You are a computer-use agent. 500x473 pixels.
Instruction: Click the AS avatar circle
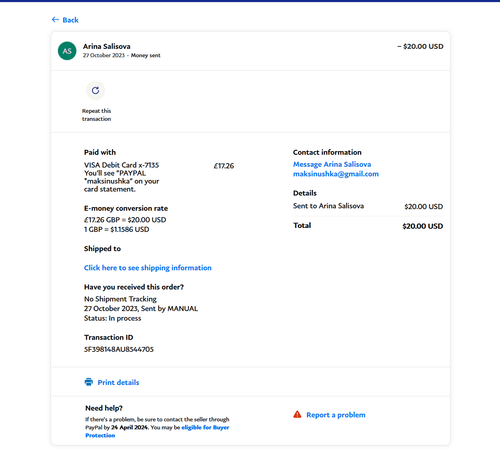coord(67,51)
